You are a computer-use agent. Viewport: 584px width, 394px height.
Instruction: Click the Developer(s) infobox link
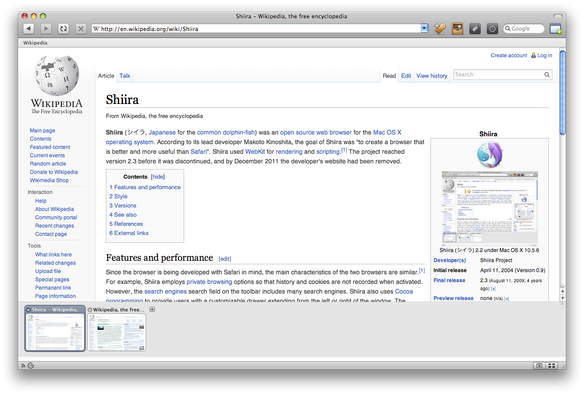tap(450, 260)
